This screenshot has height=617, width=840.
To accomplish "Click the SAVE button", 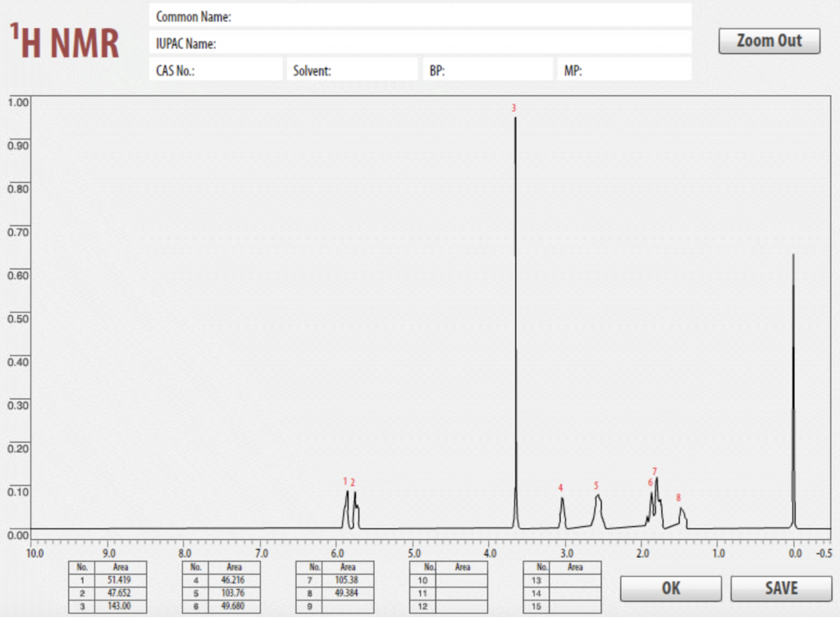I will (x=781, y=588).
